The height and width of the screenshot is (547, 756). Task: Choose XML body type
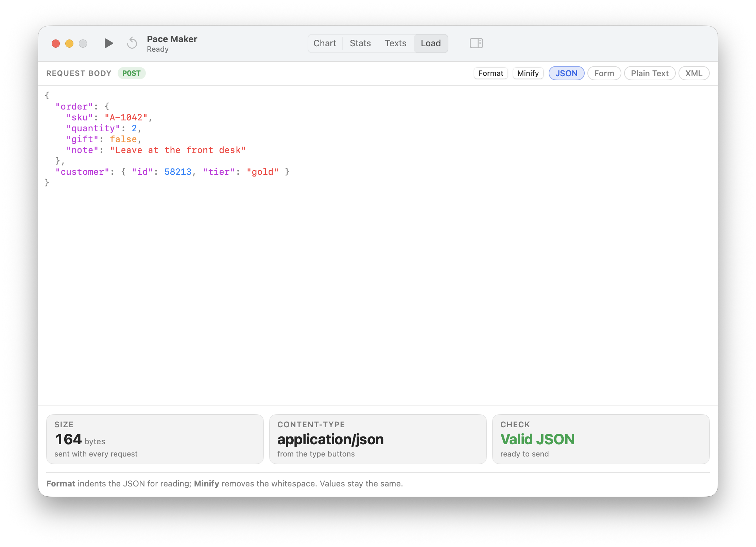pyautogui.click(x=694, y=73)
